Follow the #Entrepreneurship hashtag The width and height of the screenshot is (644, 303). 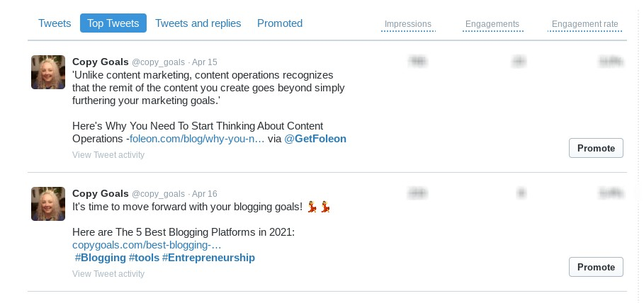pos(208,258)
